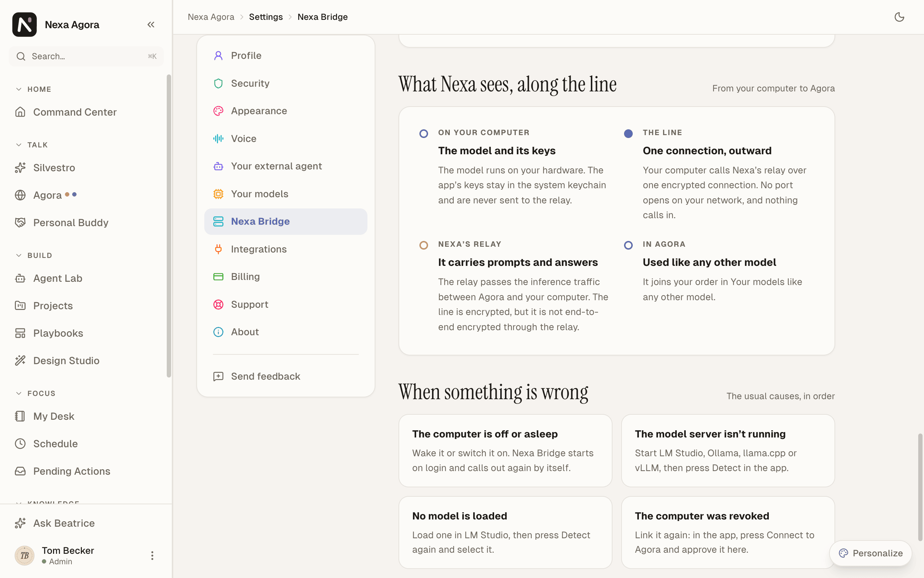The height and width of the screenshot is (578, 924).
Task: Collapse the sidebar with double-chevron icon
Action: [x=151, y=25]
